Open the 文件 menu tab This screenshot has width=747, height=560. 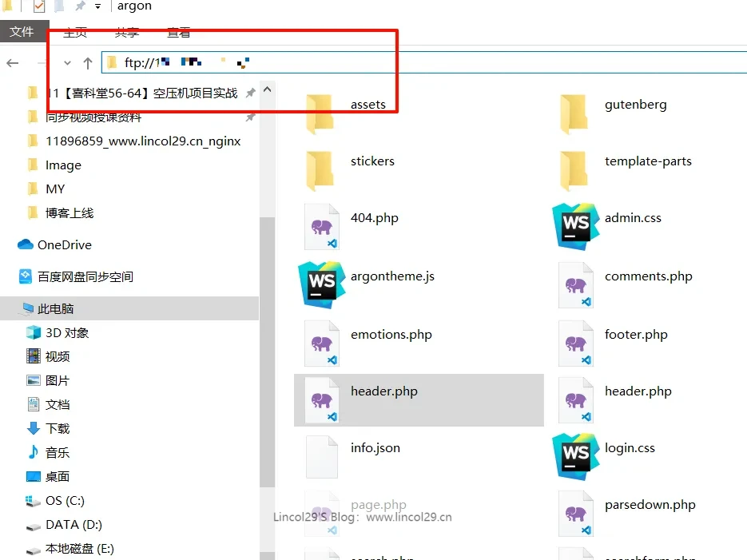[x=22, y=32]
